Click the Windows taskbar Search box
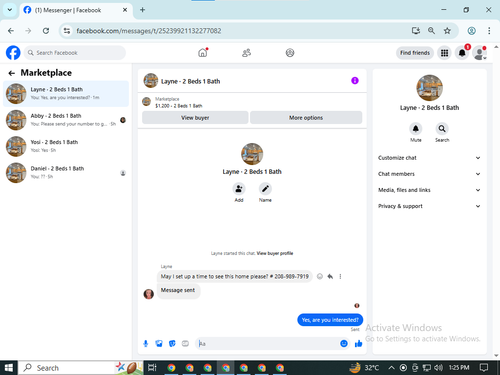Image resolution: width=500 pixels, height=375 pixels. pyautogui.click(x=80, y=368)
